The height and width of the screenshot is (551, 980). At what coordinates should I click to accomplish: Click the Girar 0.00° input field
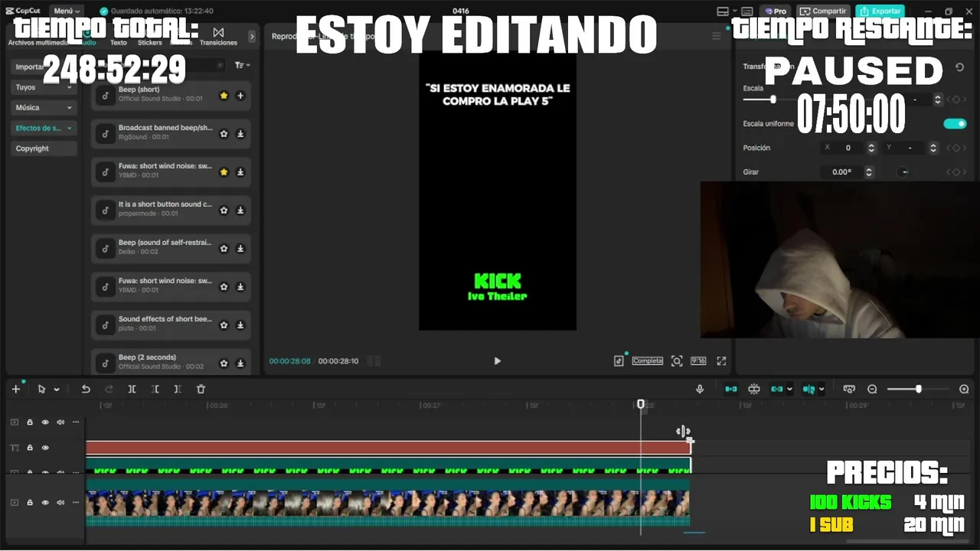(x=842, y=172)
